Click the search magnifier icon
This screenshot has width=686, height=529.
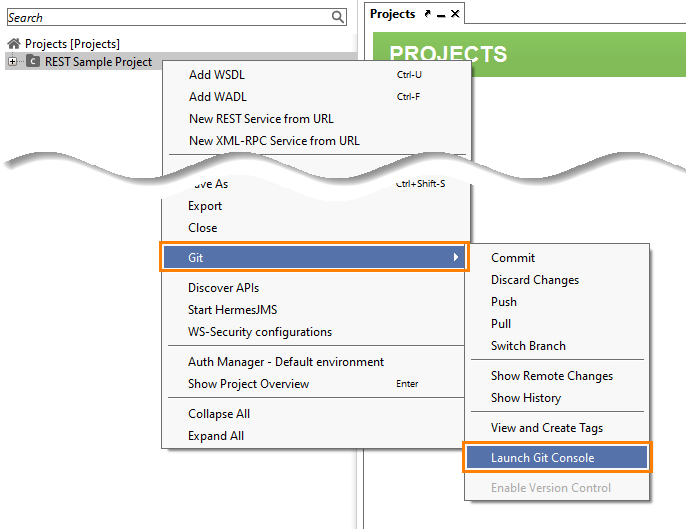(338, 17)
